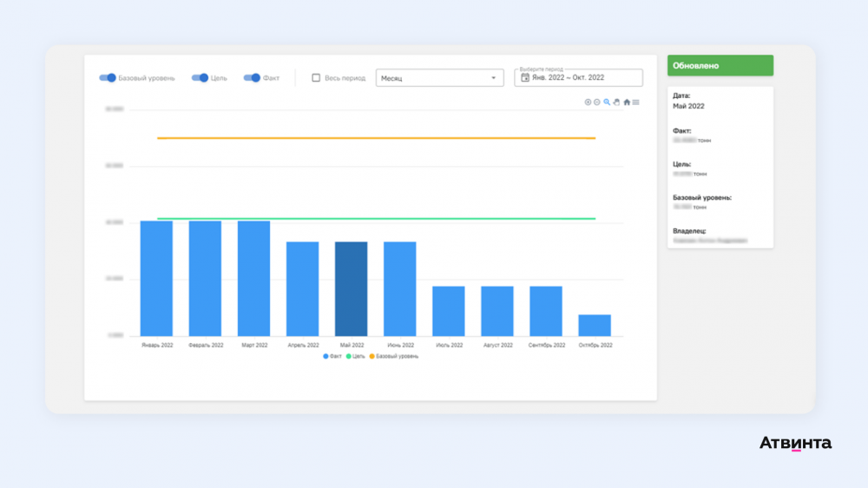Click the chart zoom-out minus icon
Screen dimensions: 868x488
click(597, 102)
